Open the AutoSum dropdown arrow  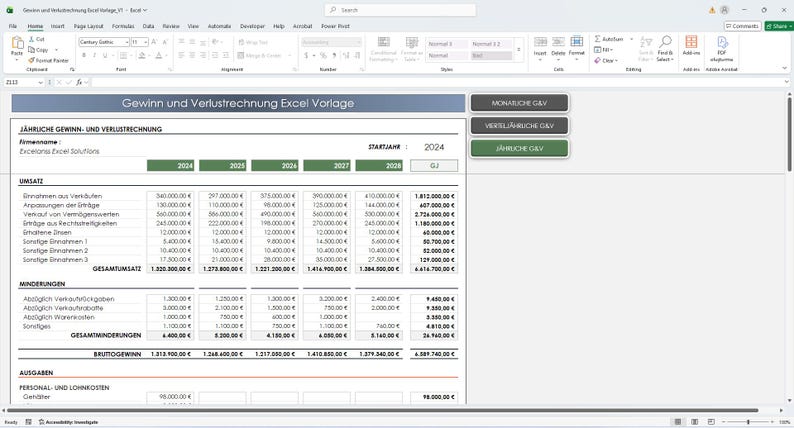(x=631, y=39)
